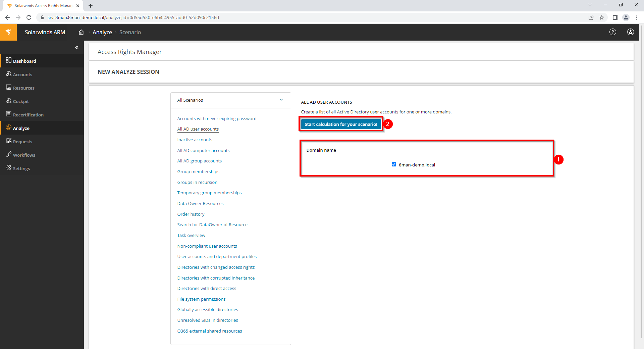Image resolution: width=644 pixels, height=349 pixels.
Task: Collapse the sidebar with double chevron
Action: pos(77,47)
